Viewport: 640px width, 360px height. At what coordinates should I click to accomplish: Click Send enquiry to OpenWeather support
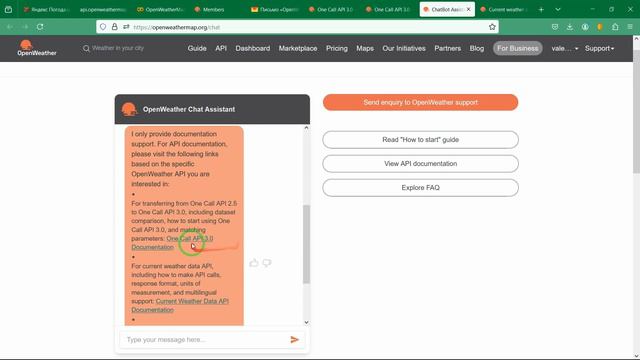[420, 102]
